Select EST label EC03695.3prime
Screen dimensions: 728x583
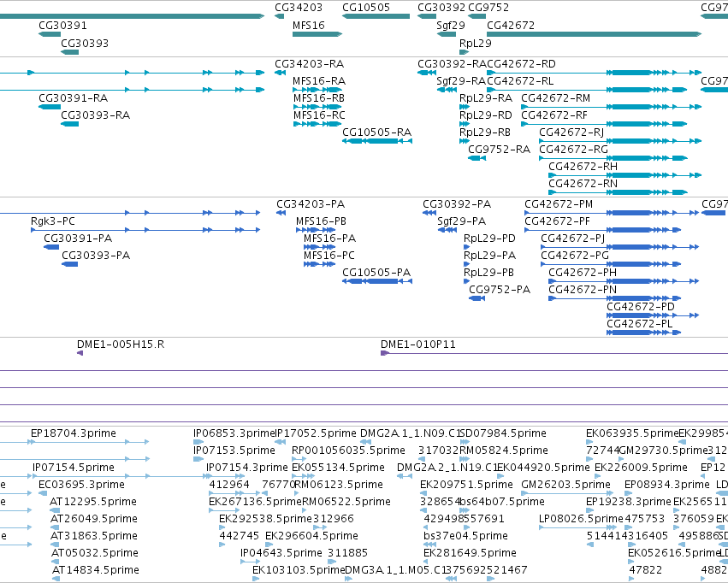pyautogui.click(x=82, y=484)
